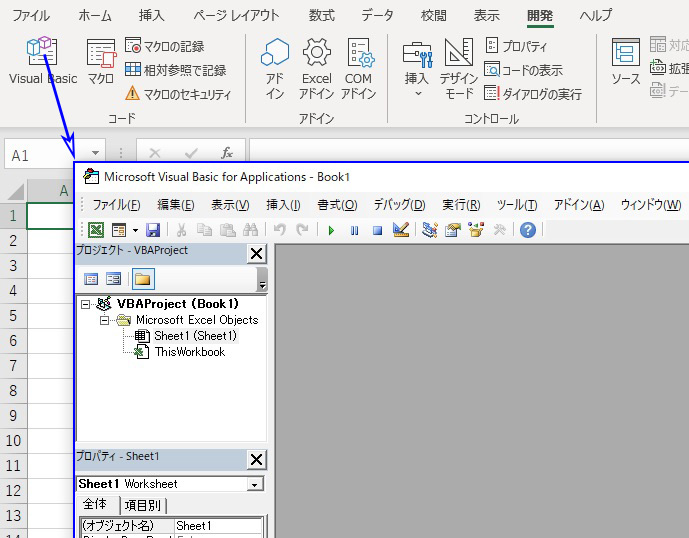The width and height of the screenshot is (689, 538).
Task: Open the File tab in Excel
Action: 31,15
